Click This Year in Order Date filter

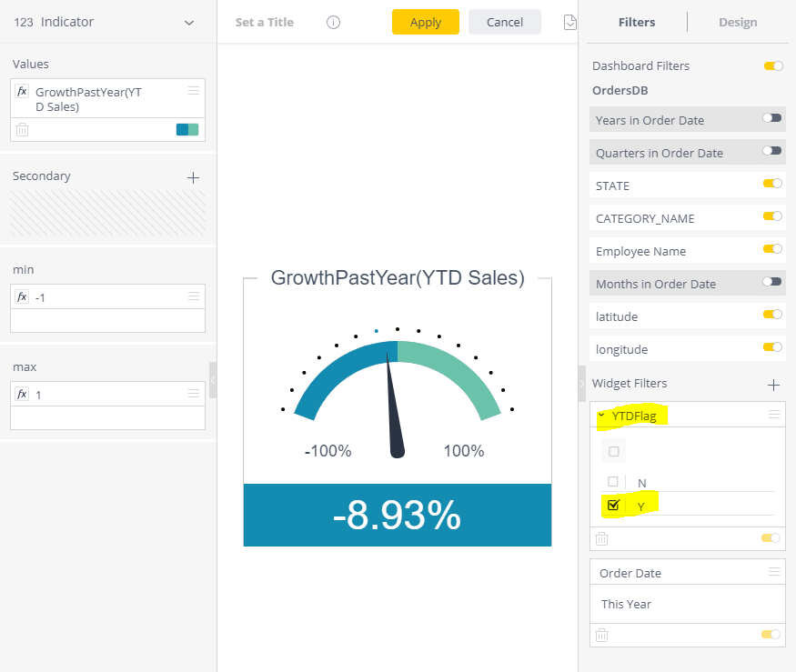tap(626, 604)
